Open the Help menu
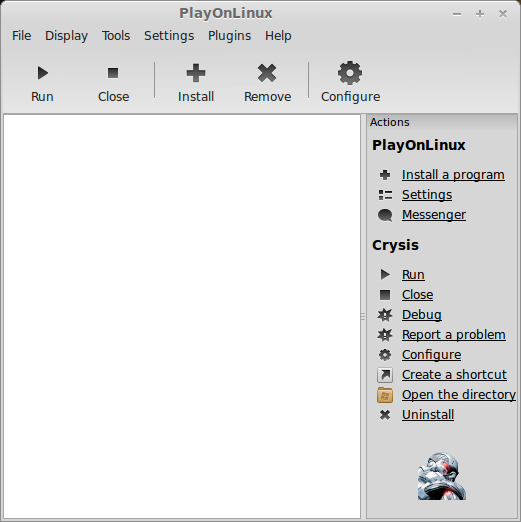The image size is (521, 522). [278, 36]
